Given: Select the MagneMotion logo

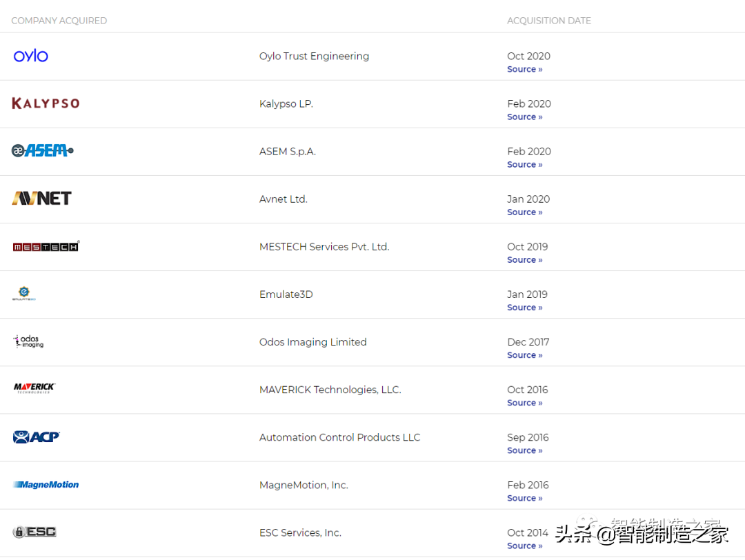Looking at the screenshot, I should (x=46, y=485).
